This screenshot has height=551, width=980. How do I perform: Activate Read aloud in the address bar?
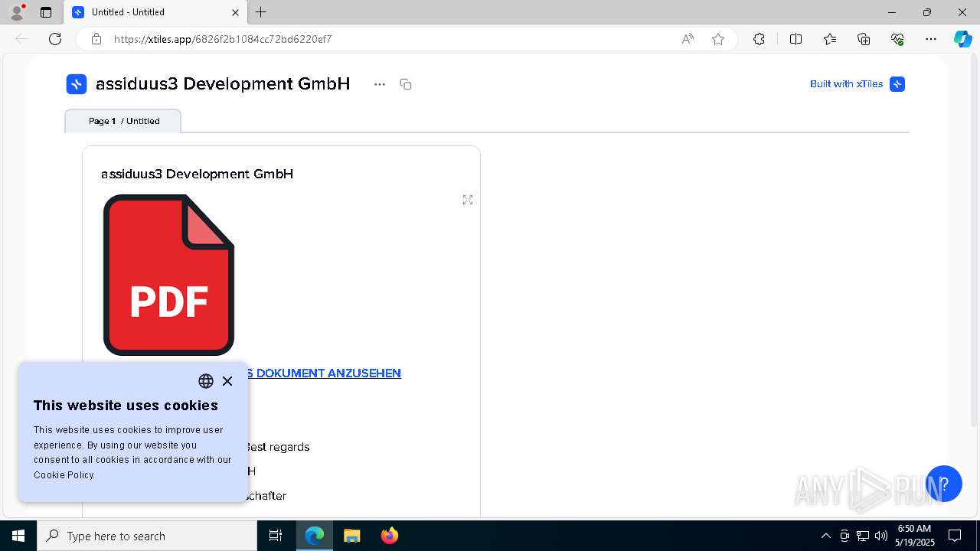point(688,39)
